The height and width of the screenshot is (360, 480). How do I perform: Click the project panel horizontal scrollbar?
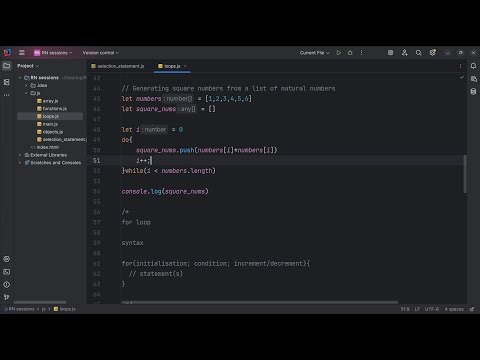point(40,302)
